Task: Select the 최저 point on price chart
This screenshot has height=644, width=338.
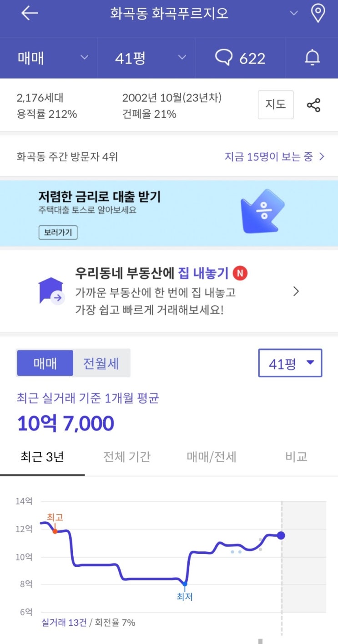Action: tap(185, 584)
